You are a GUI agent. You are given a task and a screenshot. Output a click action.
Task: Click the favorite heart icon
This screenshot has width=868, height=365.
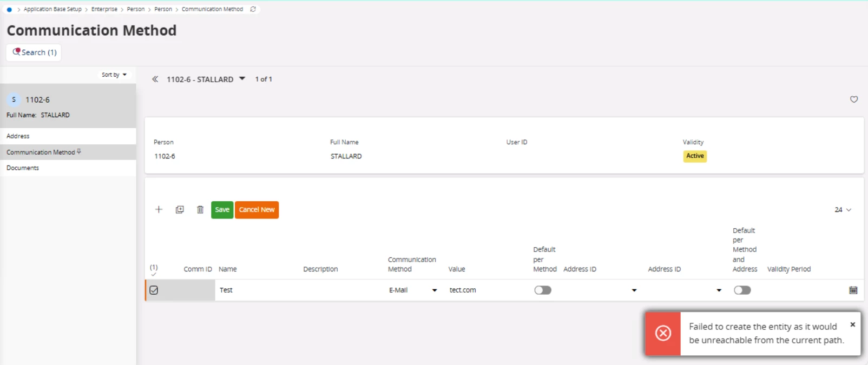854,99
